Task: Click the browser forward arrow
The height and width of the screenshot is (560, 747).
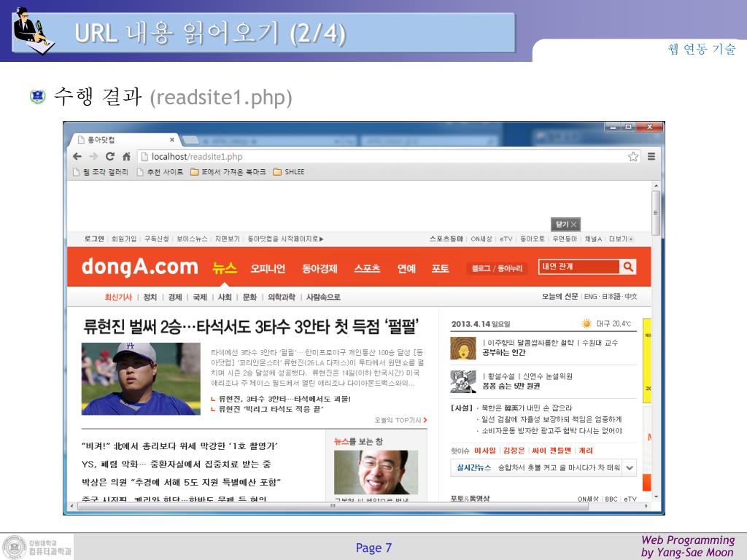Action: [93, 156]
